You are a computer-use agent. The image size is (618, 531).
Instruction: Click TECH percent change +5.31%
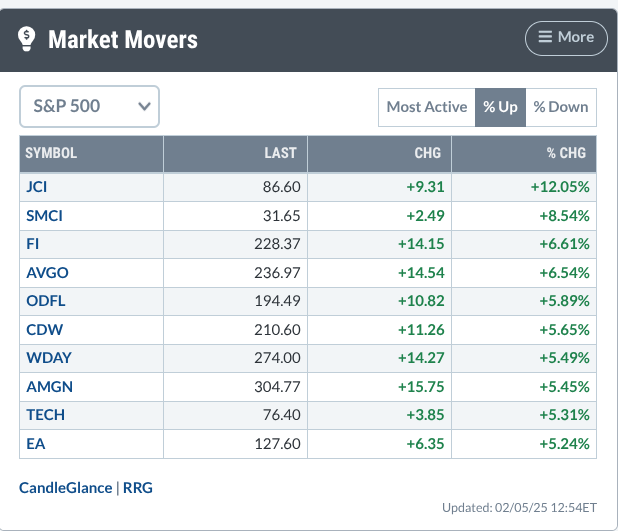(564, 415)
